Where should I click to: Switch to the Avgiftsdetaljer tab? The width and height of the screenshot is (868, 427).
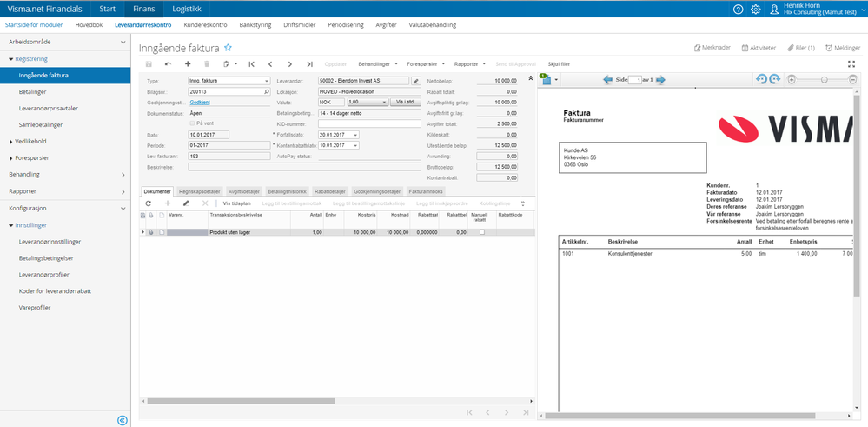[244, 191]
